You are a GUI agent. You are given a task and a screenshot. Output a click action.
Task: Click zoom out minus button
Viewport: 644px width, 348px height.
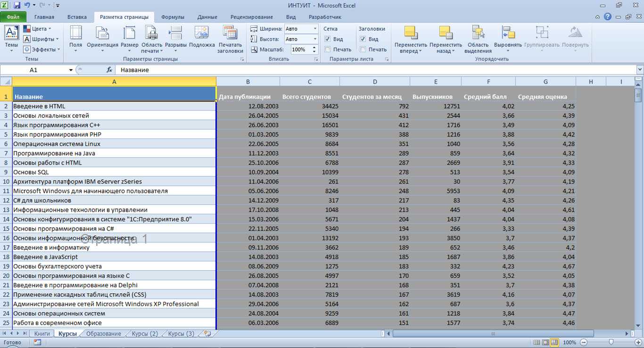point(584,342)
